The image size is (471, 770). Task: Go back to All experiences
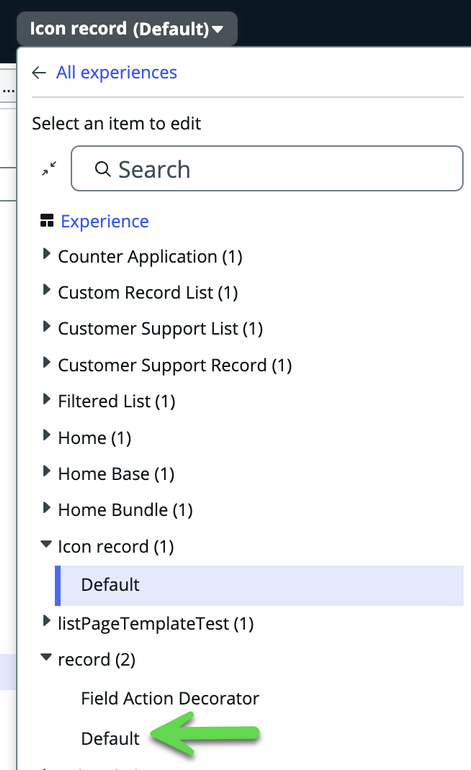point(116,73)
